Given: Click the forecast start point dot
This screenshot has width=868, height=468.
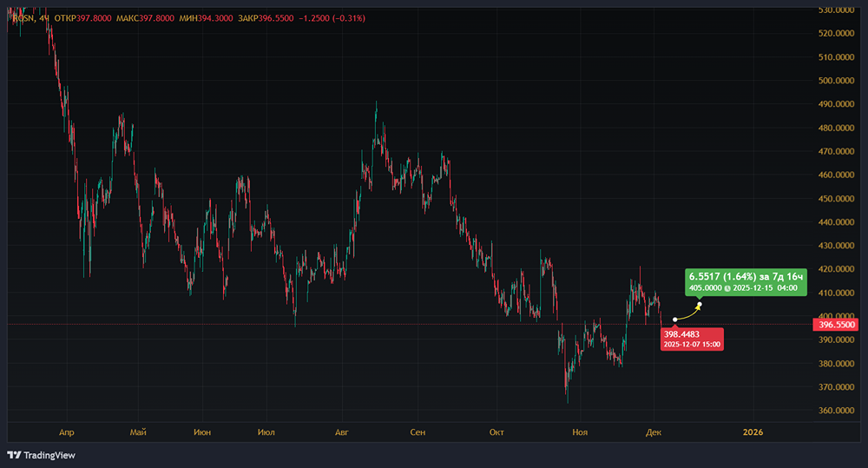Looking at the screenshot, I should click(674, 320).
